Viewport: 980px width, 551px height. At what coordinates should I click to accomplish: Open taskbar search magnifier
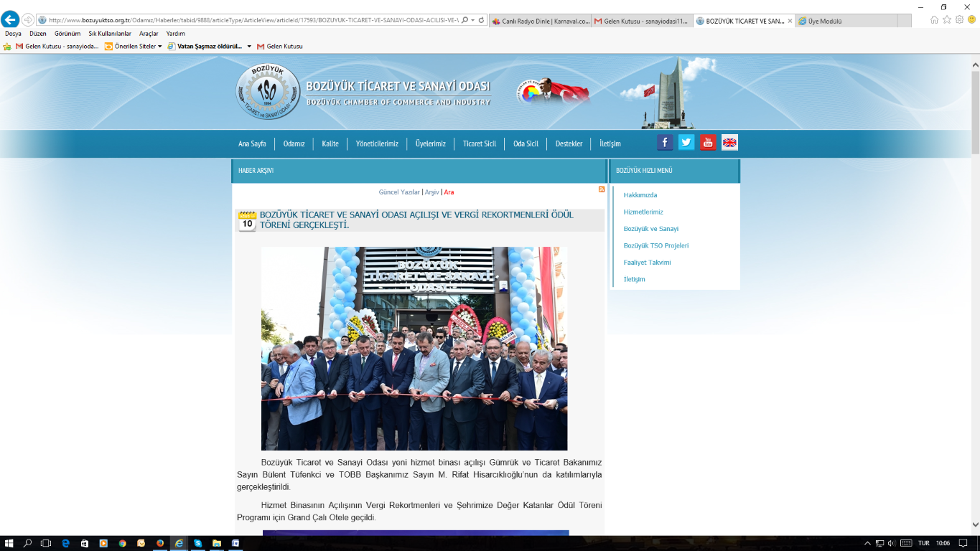[x=28, y=543]
